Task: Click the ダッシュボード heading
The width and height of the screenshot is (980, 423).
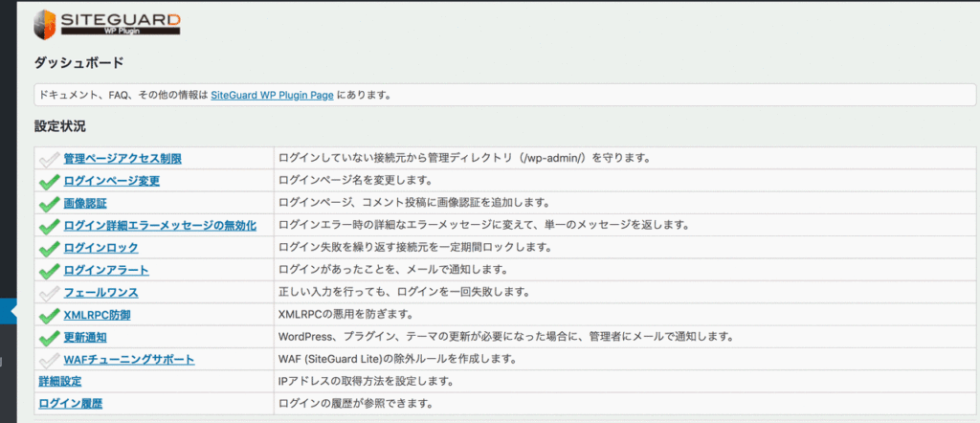Action: (78, 62)
